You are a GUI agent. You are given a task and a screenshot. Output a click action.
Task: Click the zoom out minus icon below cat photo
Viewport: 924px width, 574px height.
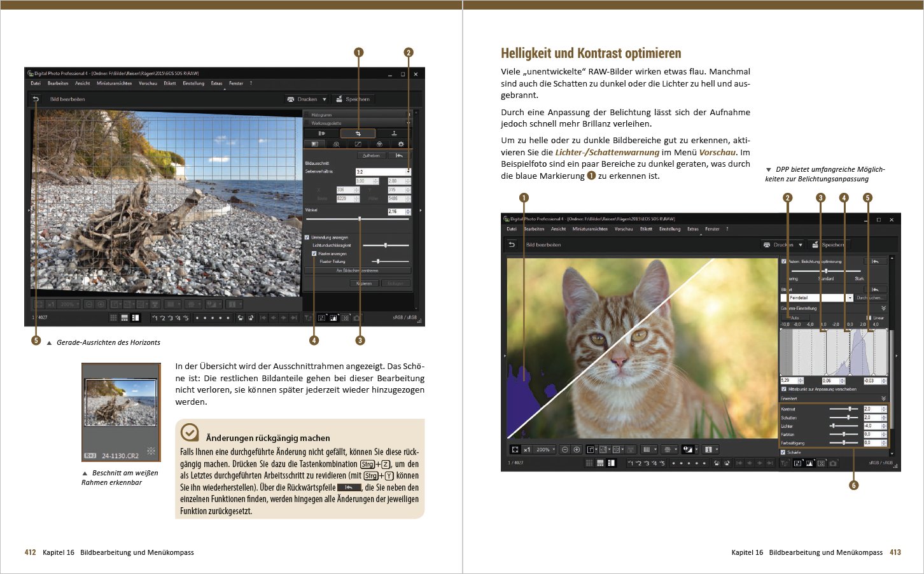coord(564,449)
